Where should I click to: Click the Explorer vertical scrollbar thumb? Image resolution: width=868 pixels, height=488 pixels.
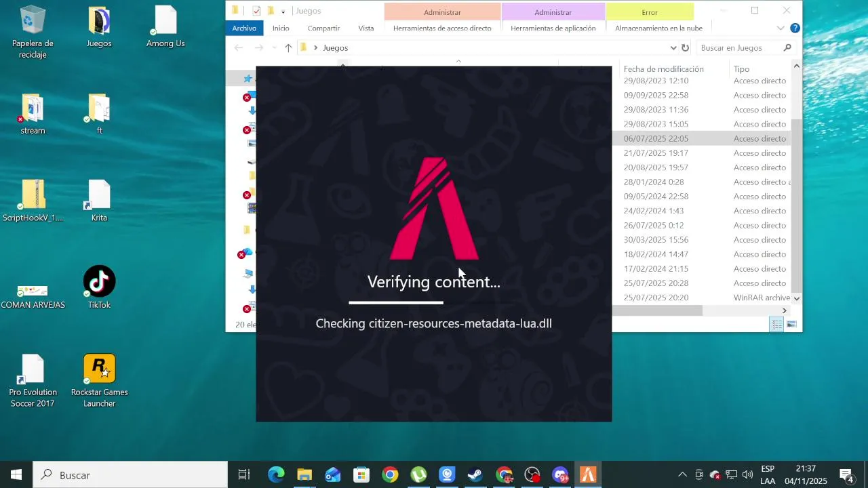796,205
